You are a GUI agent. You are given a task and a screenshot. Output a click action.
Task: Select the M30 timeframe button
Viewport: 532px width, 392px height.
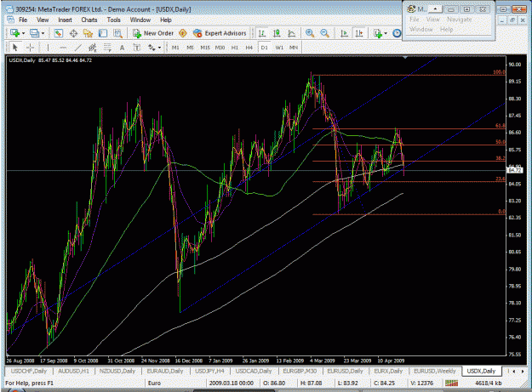tap(220, 48)
